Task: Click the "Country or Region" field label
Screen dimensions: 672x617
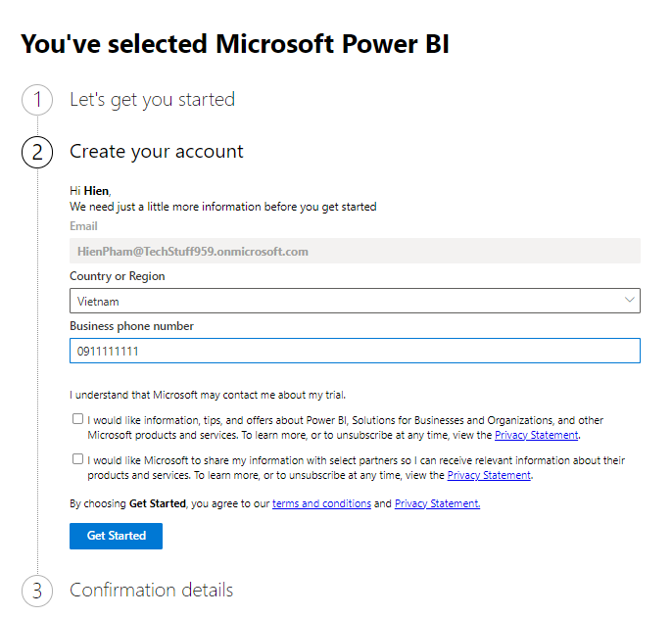Action: click(118, 276)
